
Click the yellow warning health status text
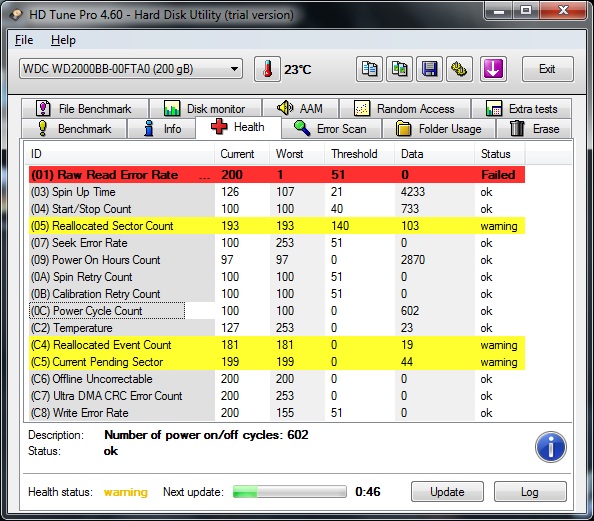pyautogui.click(x=126, y=492)
